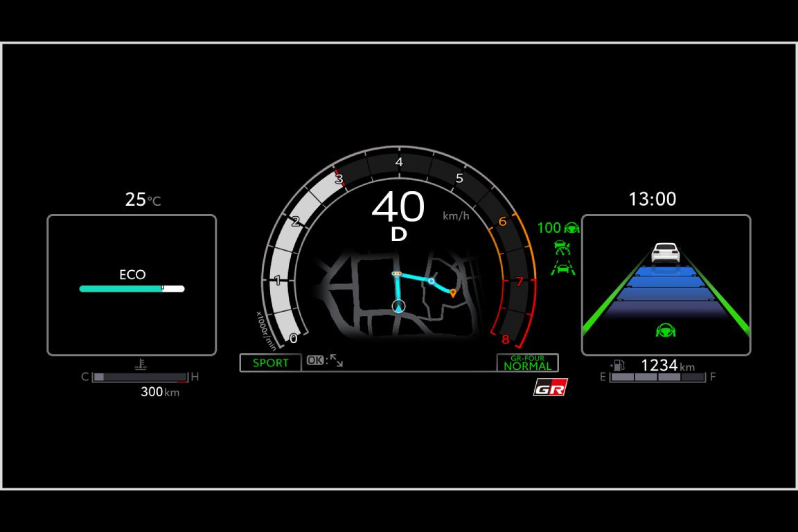Viewport: 798px width, 532px height.
Task: Tap the vehicle position arrow on the map
Action: [x=398, y=305]
